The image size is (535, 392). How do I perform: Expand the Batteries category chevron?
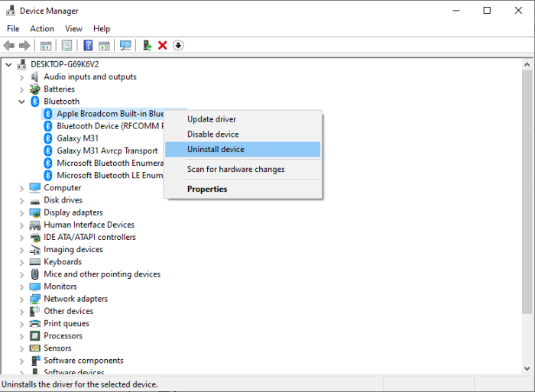21,89
